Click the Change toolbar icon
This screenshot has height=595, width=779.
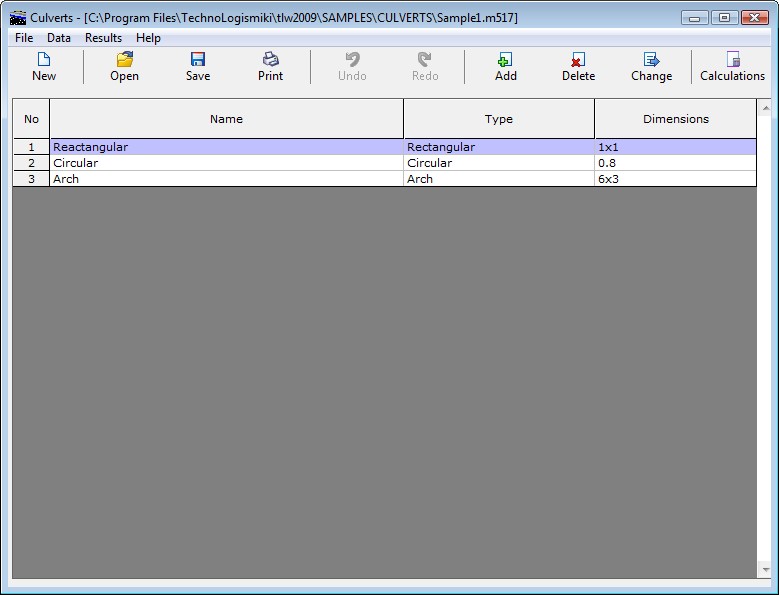(651, 66)
